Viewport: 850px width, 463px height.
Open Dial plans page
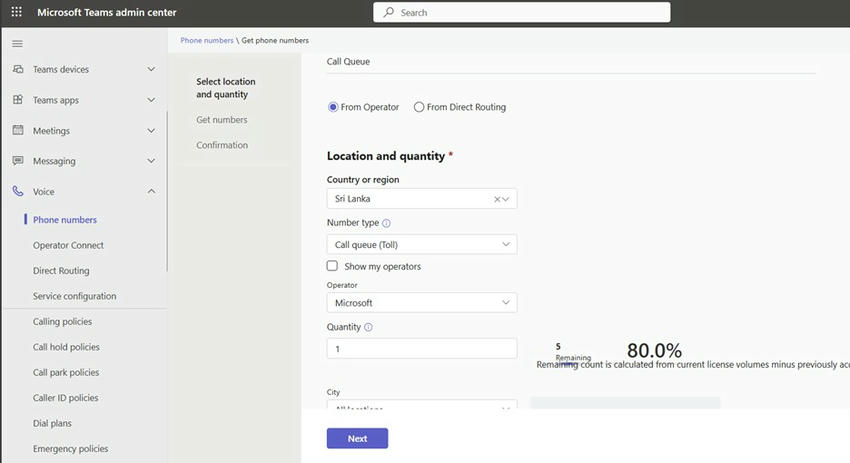[52, 423]
